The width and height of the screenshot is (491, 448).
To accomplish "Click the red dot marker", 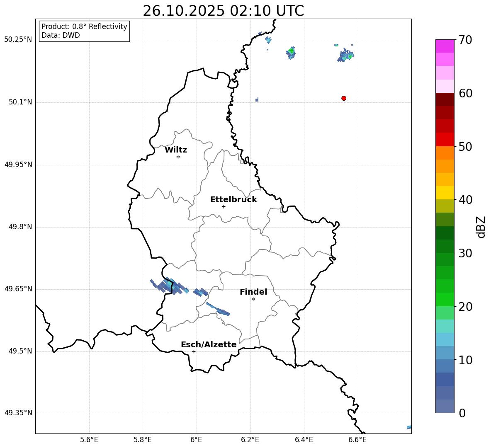I will click(x=344, y=98).
